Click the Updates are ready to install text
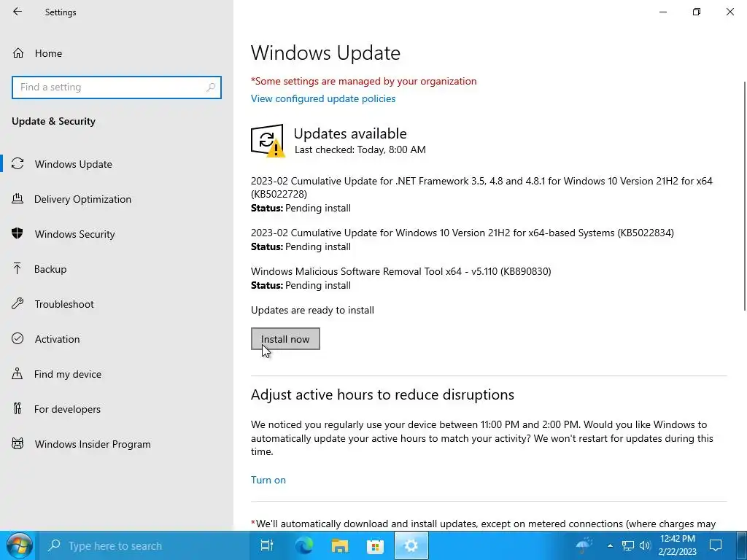Image resolution: width=747 pixels, height=560 pixels. (312, 310)
